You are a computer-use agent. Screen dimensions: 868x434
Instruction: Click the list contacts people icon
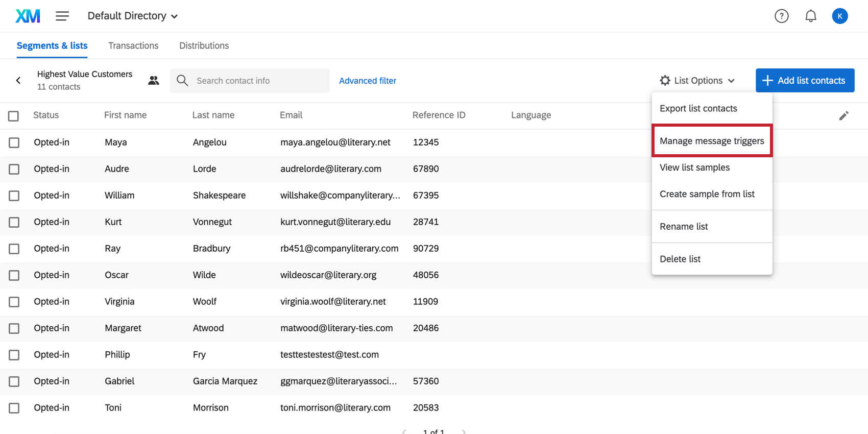(x=153, y=81)
